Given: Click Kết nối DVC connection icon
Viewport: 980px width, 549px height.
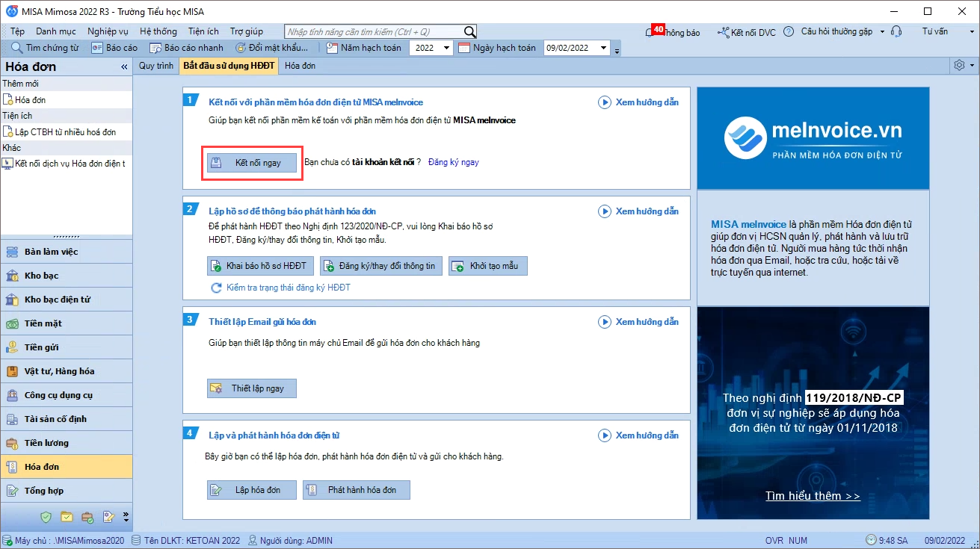Looking at the screenshot, I should pyautogui.click(x=723, y=32).
